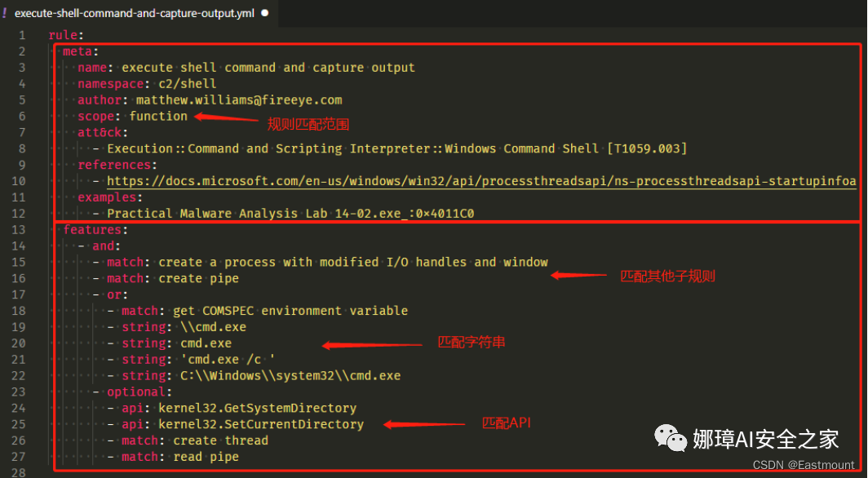Click line number 28 in the gutter

pyautogui.click(x=19, y=472)
